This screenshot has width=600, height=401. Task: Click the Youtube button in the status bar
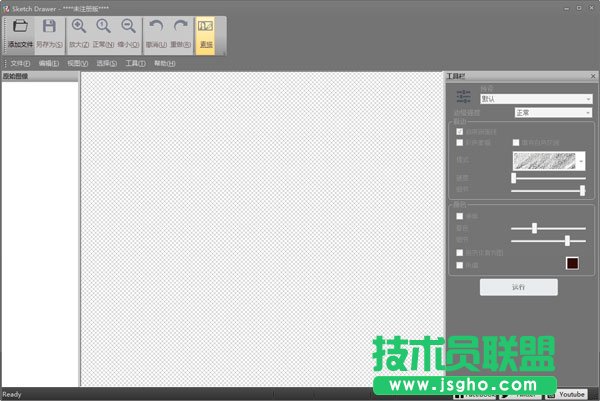point(572,394)
